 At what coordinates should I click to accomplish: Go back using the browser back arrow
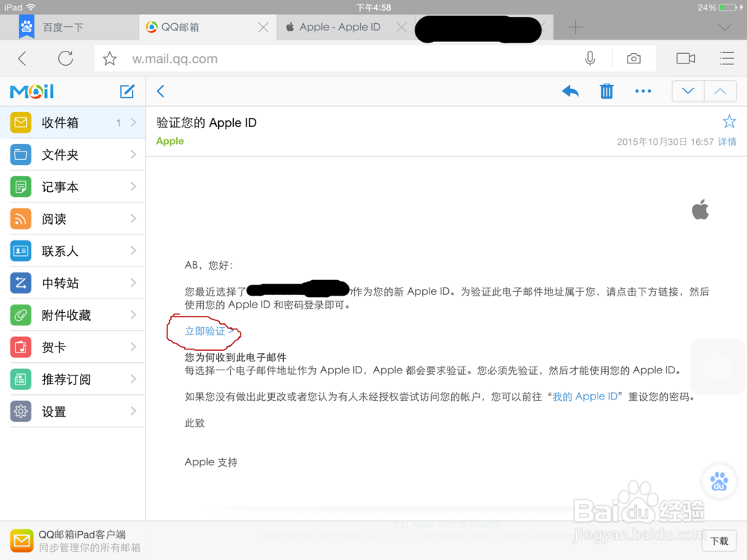point(22,58)
